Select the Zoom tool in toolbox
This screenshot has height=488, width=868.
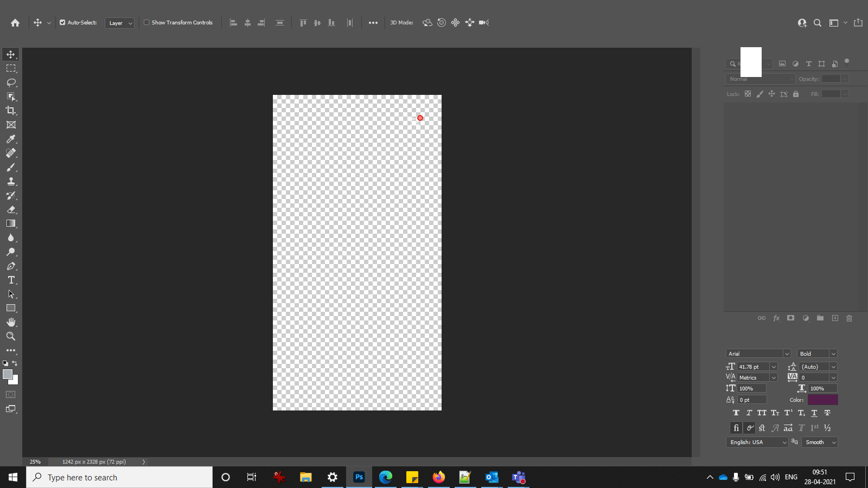[x=11, y=336]
